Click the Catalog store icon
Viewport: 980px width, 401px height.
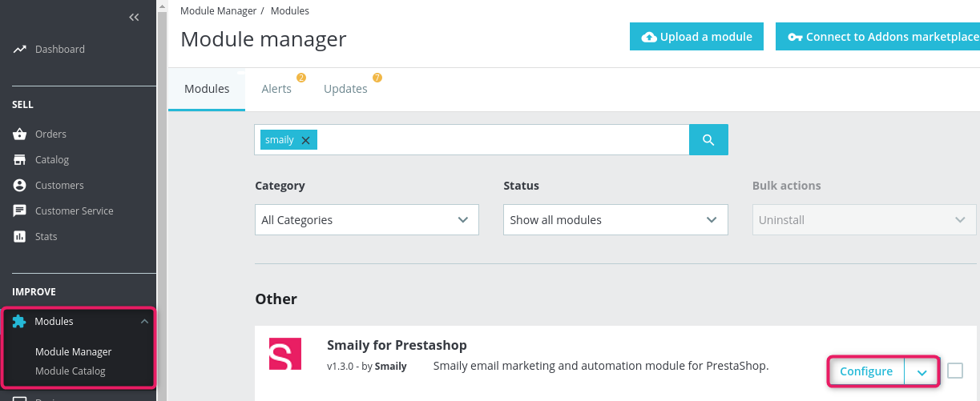[x=20, y=160]
